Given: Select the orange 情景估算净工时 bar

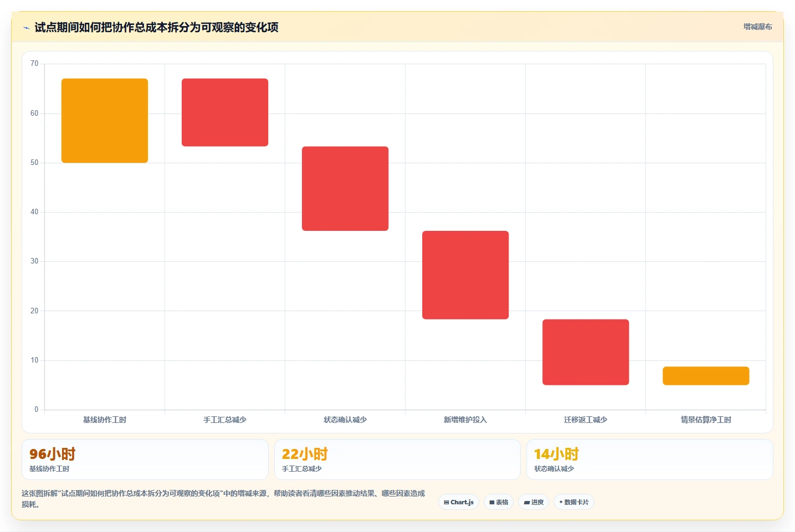Looking at the screenshot, I should 706,376.
